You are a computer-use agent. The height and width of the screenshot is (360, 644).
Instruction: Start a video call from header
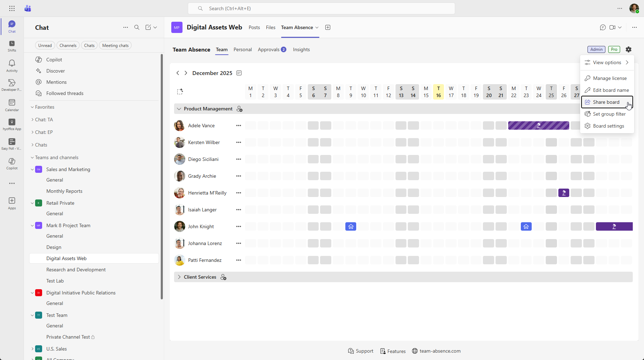[612, 27]
